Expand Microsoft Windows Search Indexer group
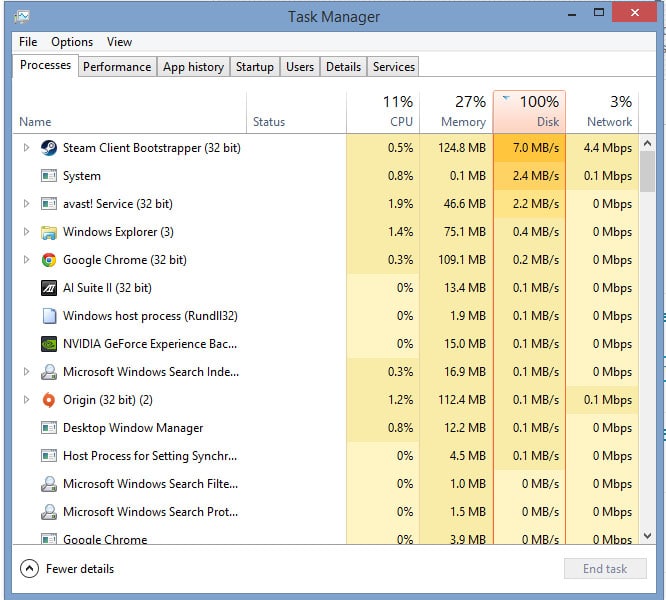The width and height of the screenshot is (666, 600). point(26,372)
